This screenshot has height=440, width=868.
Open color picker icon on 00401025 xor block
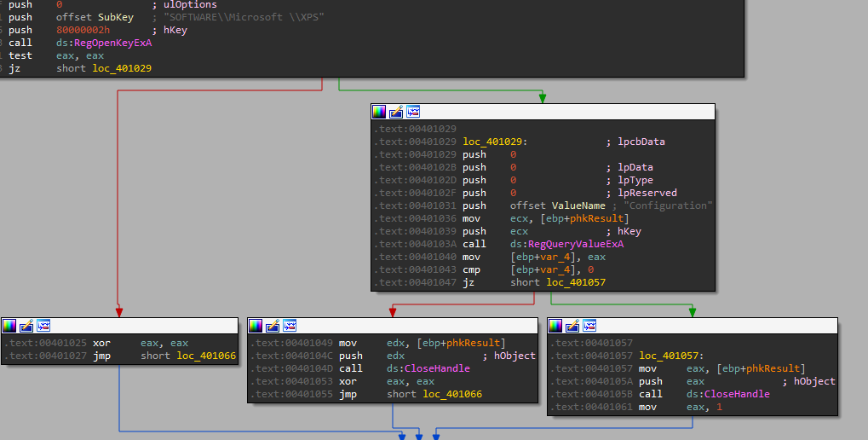pyautogui.click(x=9, y=326)
